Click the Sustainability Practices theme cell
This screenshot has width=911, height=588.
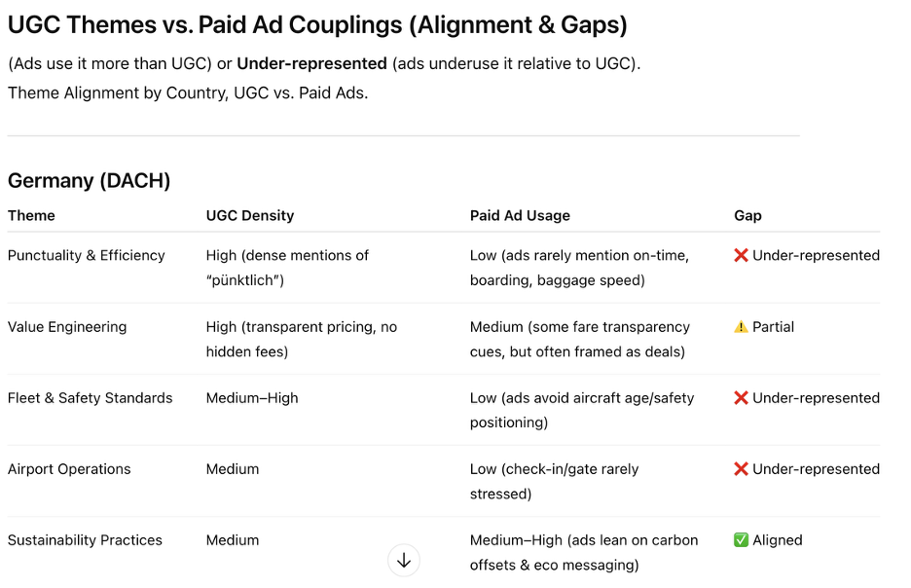tap(85, 540)
